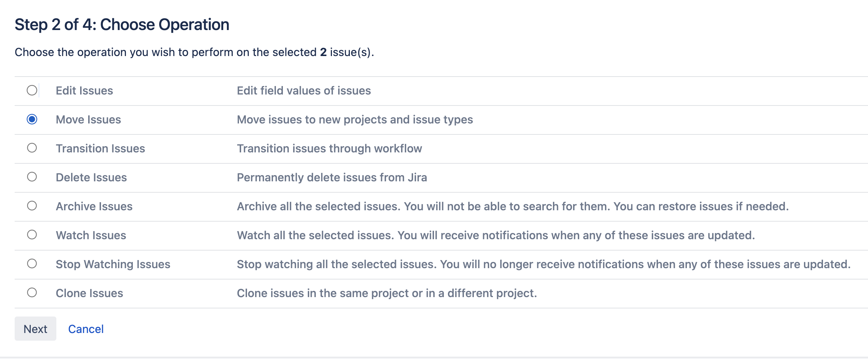Select the Edit Issues radio button
This screenshot has width=868, height=359.
32,90
